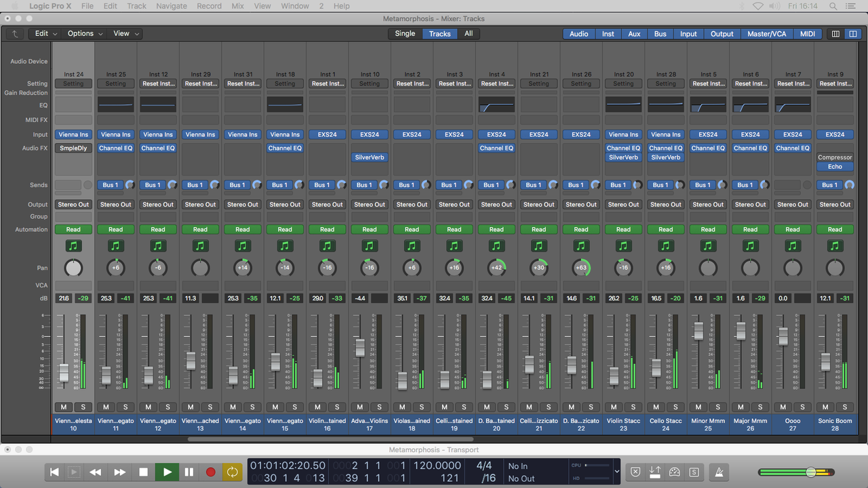
Task: Open SilverVerb plug-in on Inst 10 channel
Action: [x=370, y=157]
